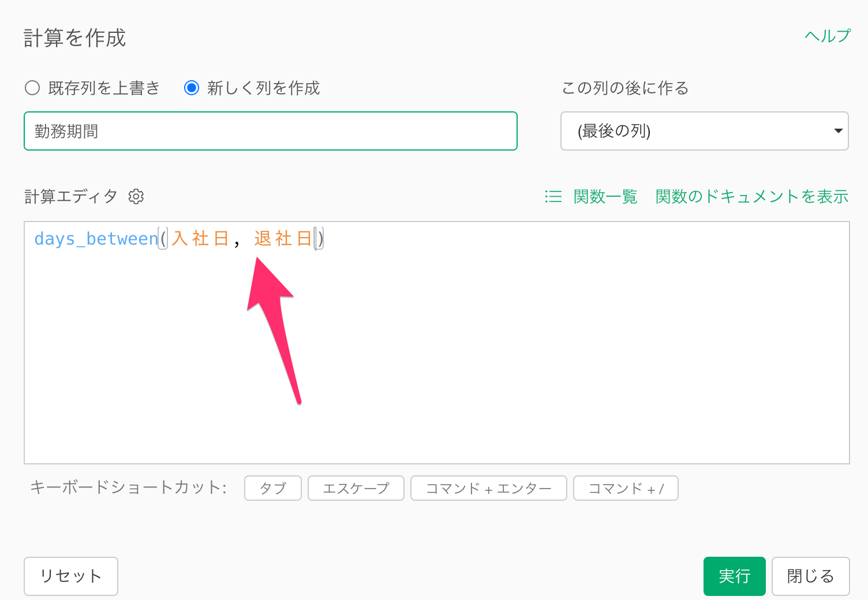This screenshot has height=600, width=868.
Task: Click the コマンド + / shortcut button
Action: point(626,488)
